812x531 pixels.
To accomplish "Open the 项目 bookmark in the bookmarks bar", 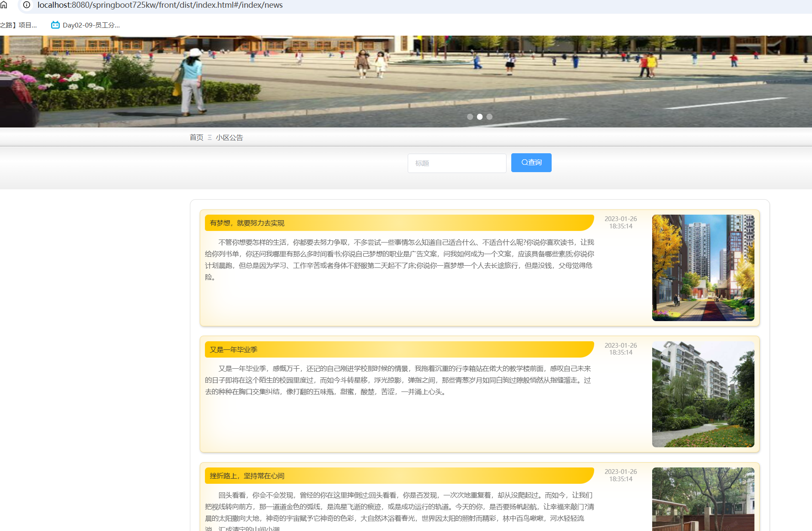I will point(18,25).
